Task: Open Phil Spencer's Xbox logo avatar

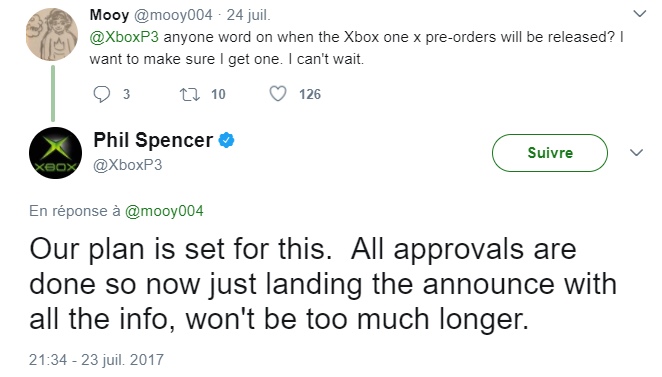Action: (55, 153)
